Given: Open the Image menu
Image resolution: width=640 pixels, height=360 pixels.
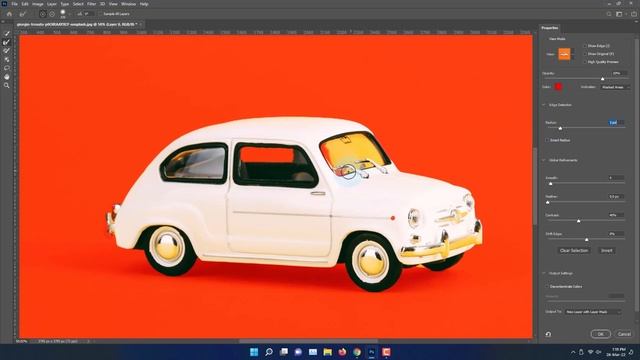Looking at the screenshot, I should pos(38,4).
